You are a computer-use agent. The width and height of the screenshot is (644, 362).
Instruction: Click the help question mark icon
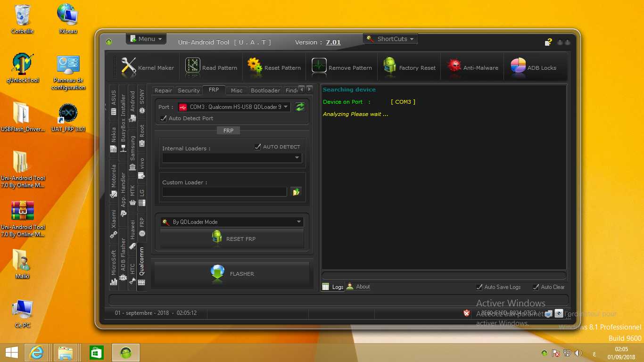(548, 42)
